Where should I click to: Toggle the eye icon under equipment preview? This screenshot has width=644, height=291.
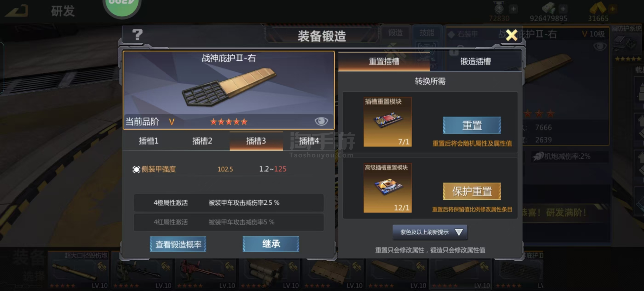(x=321, y=121)
